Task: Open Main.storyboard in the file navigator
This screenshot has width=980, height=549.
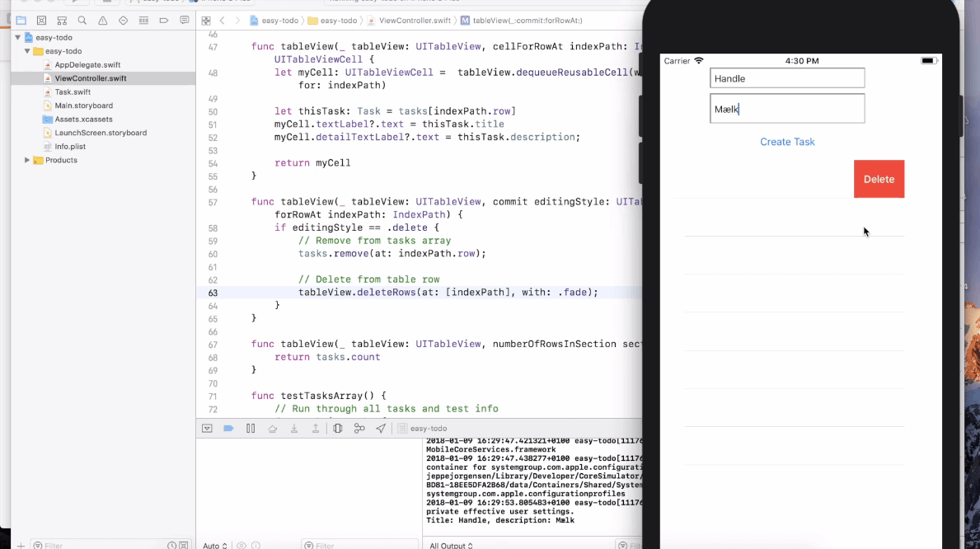Action: pyautogui.click(x=83, y=106)
